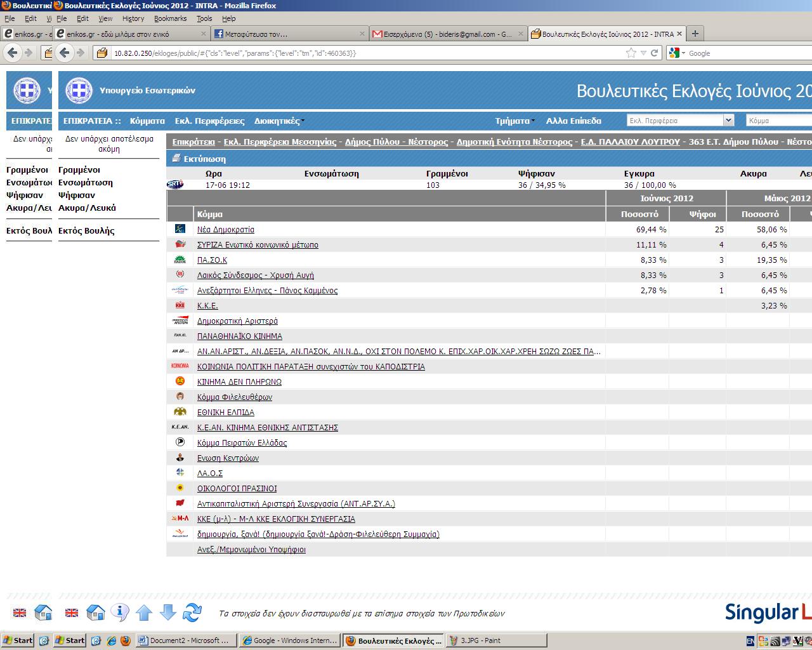
Task: Click the blue up arrow icon in the footer
Action: point(144,613)
